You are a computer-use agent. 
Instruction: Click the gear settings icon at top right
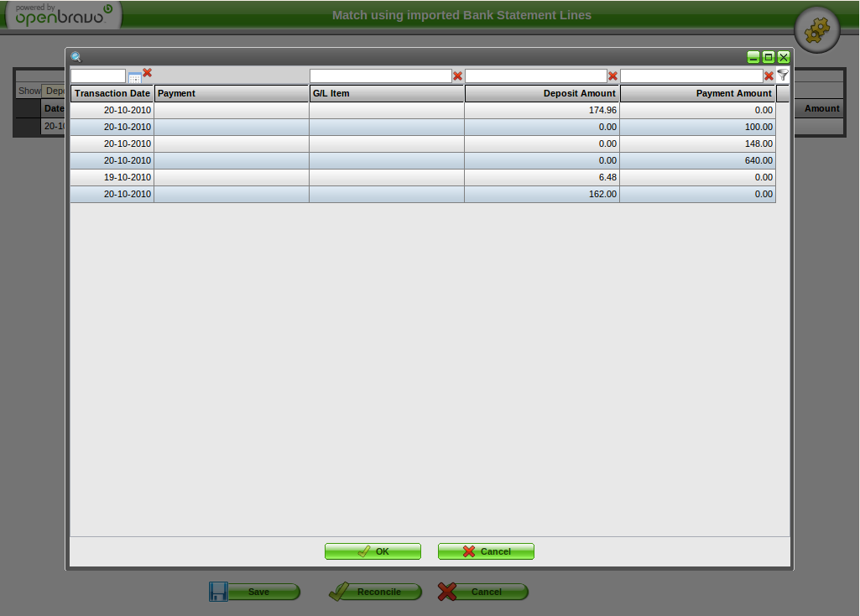[816, 29]
